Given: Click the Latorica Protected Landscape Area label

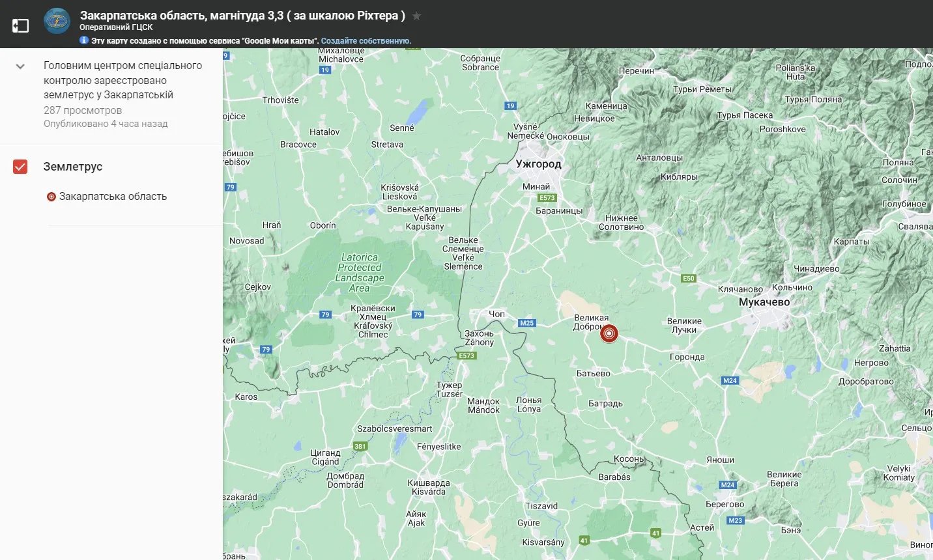Looking at the screenshot, I should pos(360,273).
